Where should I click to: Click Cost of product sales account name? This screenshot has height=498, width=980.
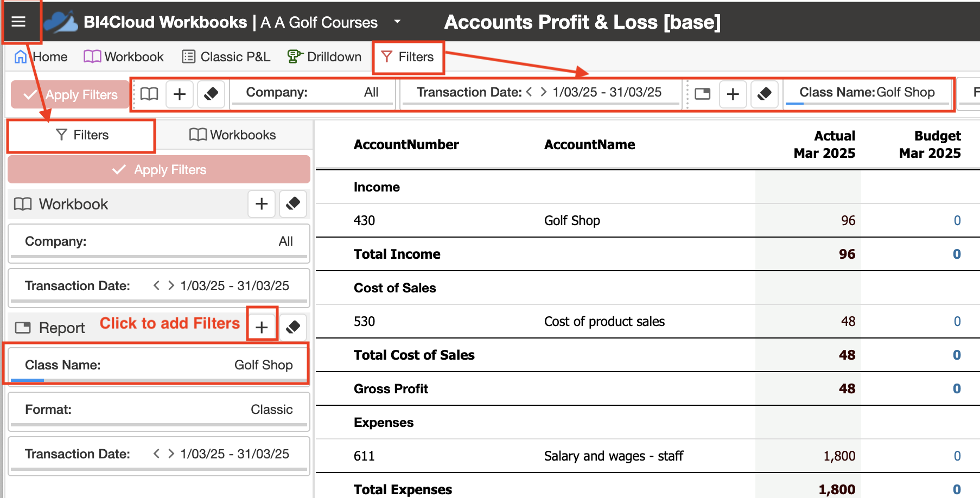pos(604,322)
